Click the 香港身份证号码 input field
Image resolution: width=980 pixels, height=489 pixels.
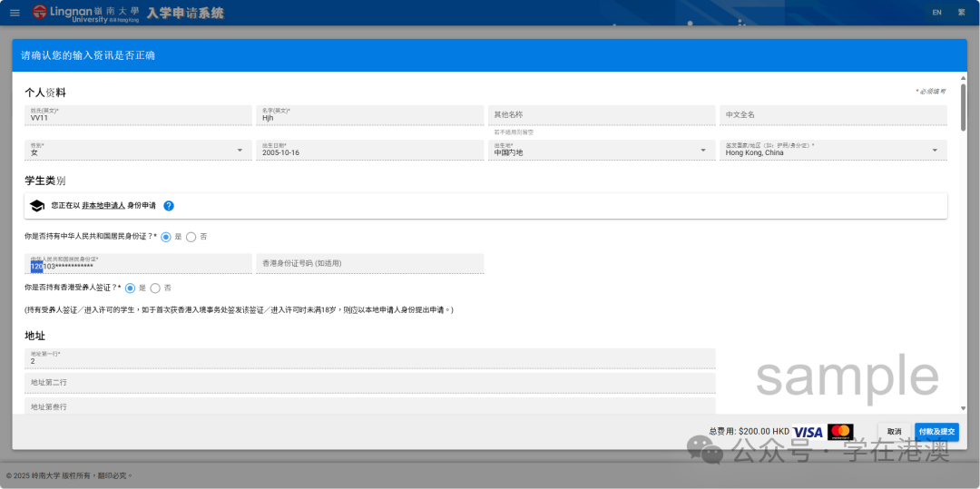pyautogui.click(x=369, y=263)
